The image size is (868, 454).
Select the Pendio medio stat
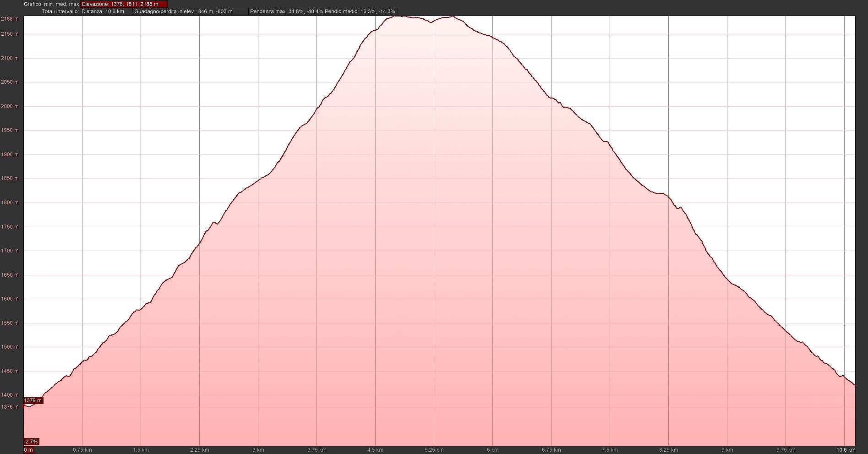(x=360, y=11)
